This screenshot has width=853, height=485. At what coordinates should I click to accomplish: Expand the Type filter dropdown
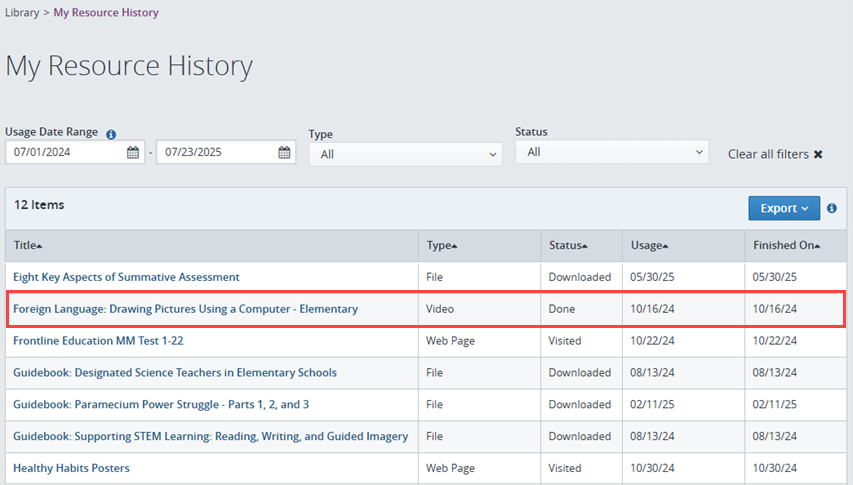click(x=405, y=154)
